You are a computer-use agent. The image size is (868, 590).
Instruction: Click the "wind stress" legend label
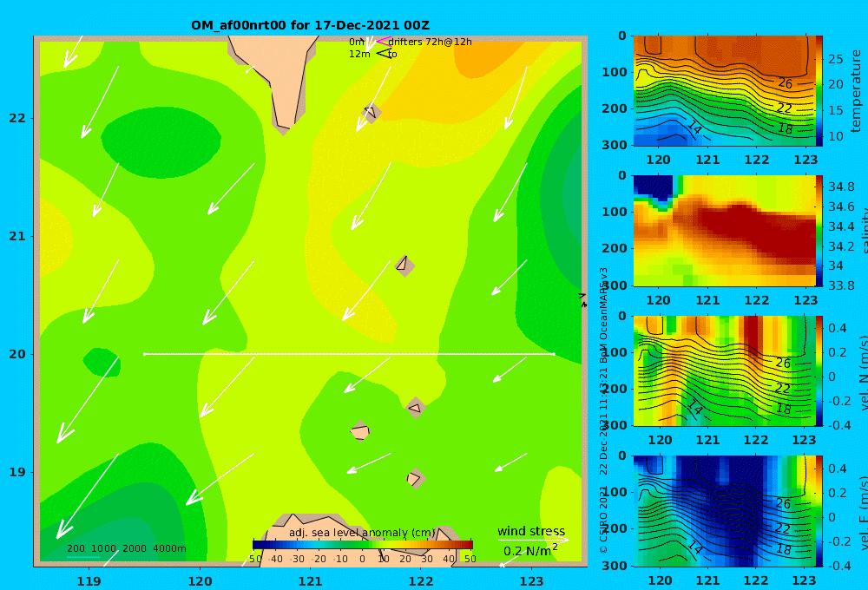point(531,531)
